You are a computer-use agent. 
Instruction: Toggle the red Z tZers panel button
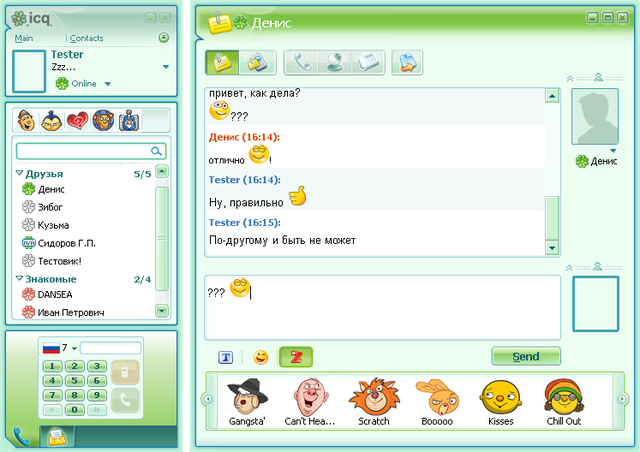296,357
